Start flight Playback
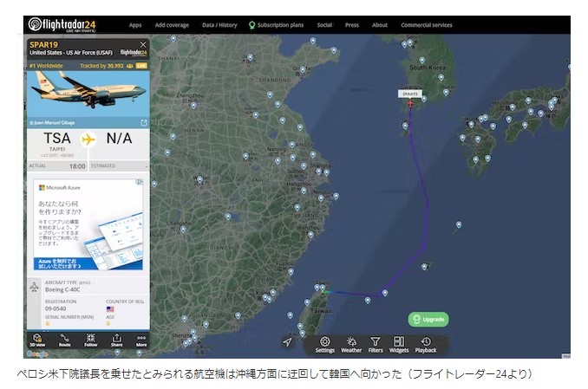Screen dimensions: 588x389 (426, 344)
